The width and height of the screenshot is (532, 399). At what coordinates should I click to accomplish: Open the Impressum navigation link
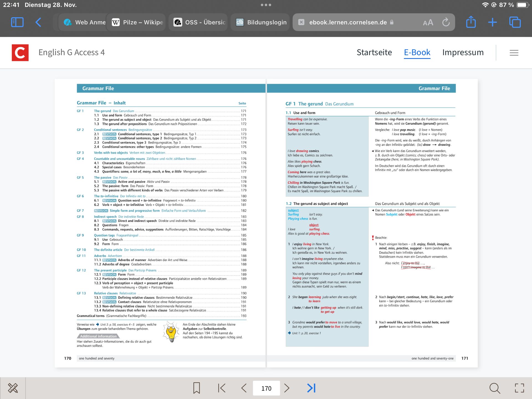[463, 52]
